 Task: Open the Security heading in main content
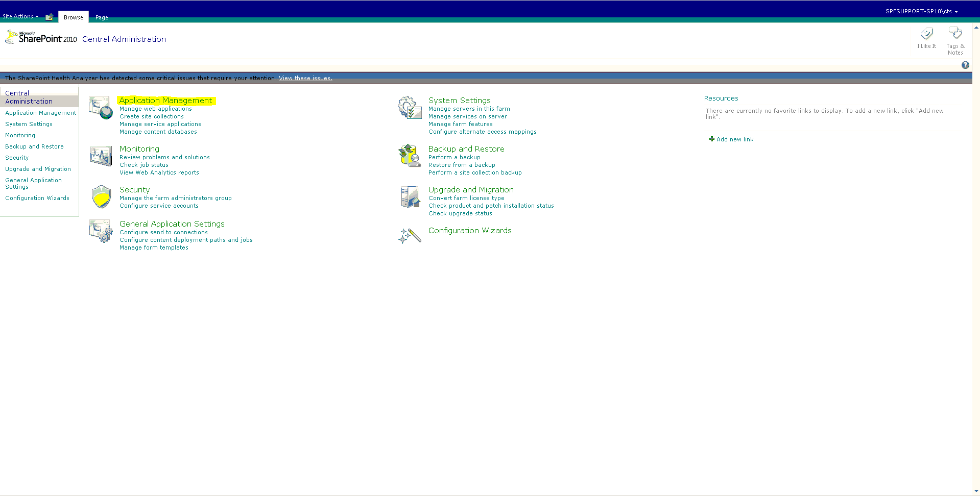pos(135,190)
